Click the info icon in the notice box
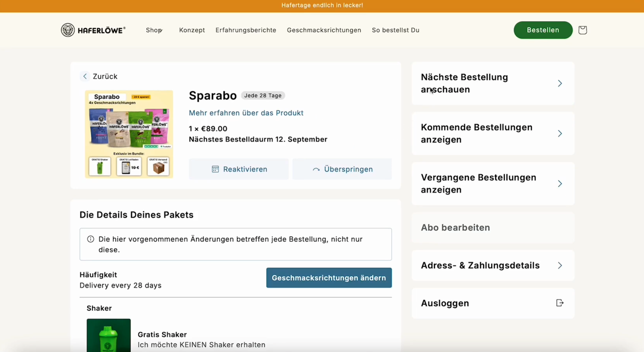The image size is (644, 352). 90,239
